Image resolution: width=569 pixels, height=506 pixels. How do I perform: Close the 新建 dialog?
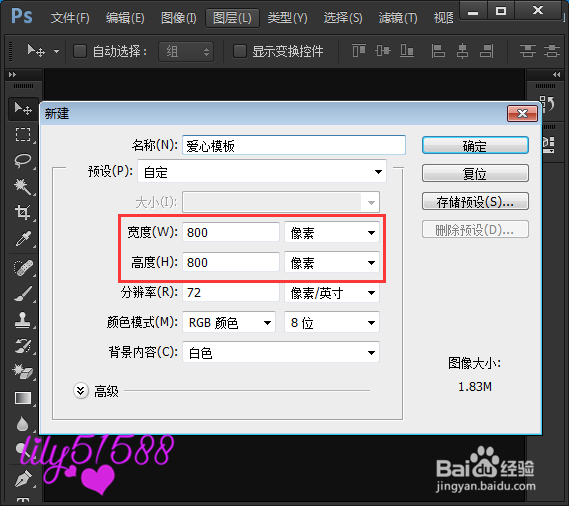[x=522, y=114]
